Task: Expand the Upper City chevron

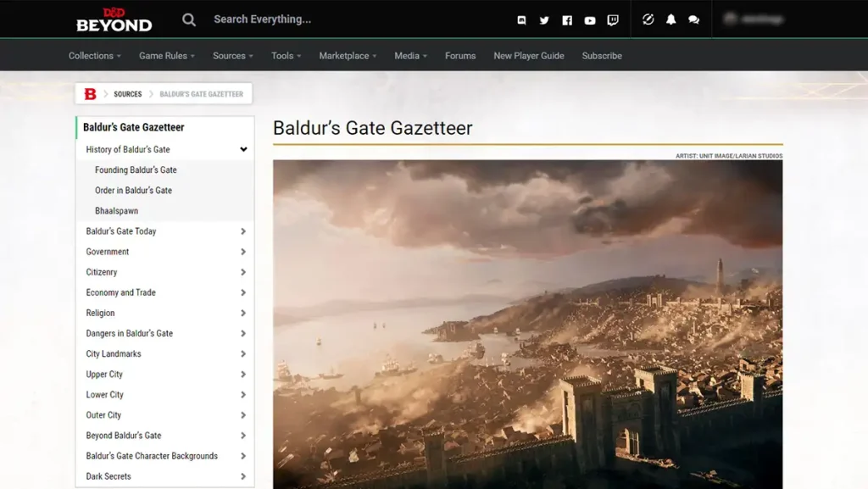Action: (243, 375)
